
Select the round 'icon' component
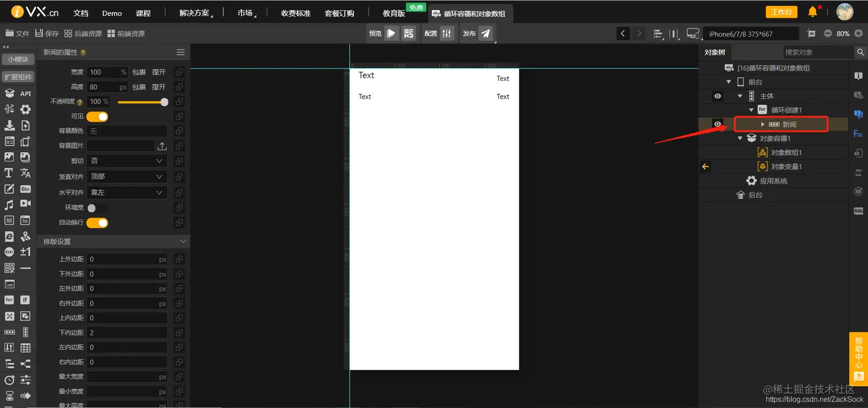[9, 252]
